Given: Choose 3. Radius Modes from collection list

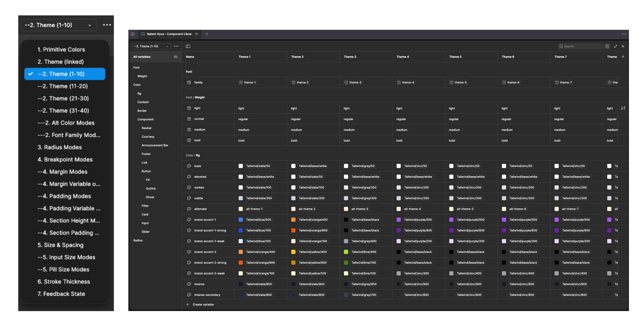Looking at the screenshot, I should click(60, 147).
